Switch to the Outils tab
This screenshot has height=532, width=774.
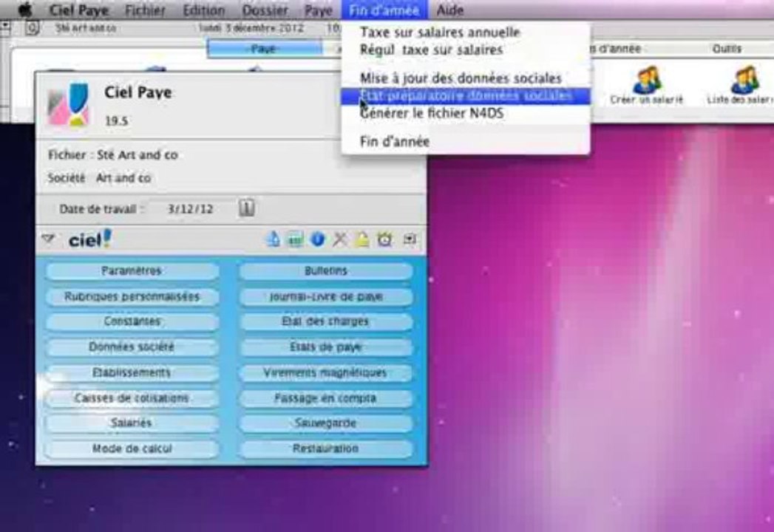click(x=727, y=48)
